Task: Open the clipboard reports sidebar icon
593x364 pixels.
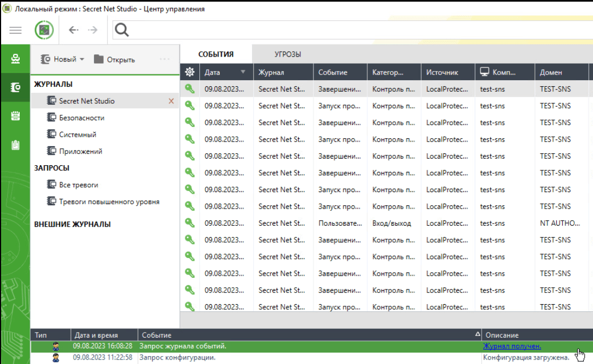Action: (15, 145)
